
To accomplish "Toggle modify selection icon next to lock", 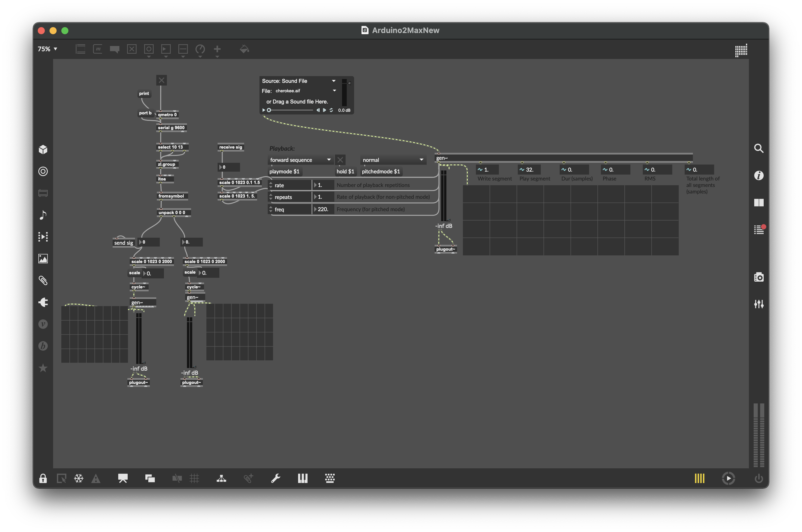I will pyautogui.click(x=61, y=478).
